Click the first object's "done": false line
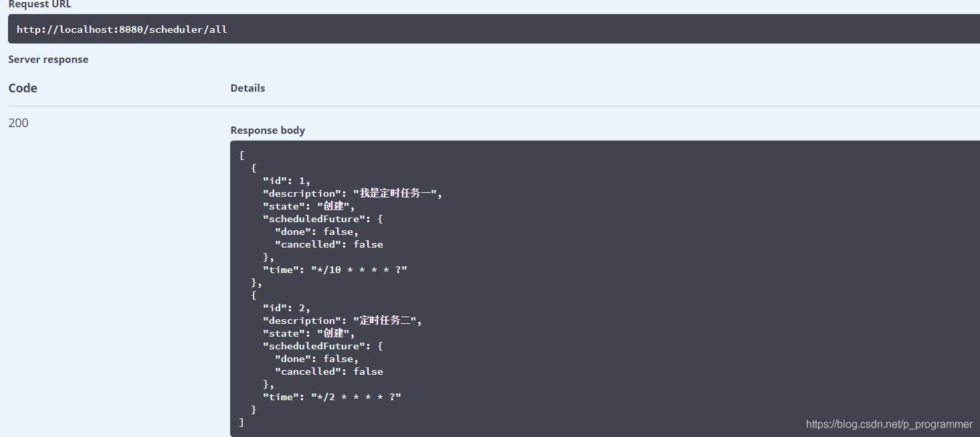 [316, 232]
